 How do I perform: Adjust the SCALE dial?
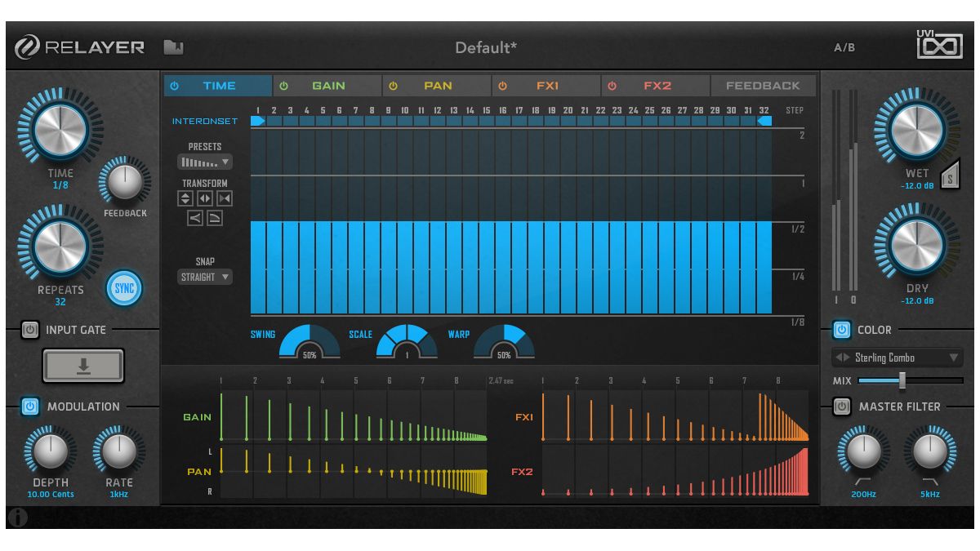coord(407,342)
